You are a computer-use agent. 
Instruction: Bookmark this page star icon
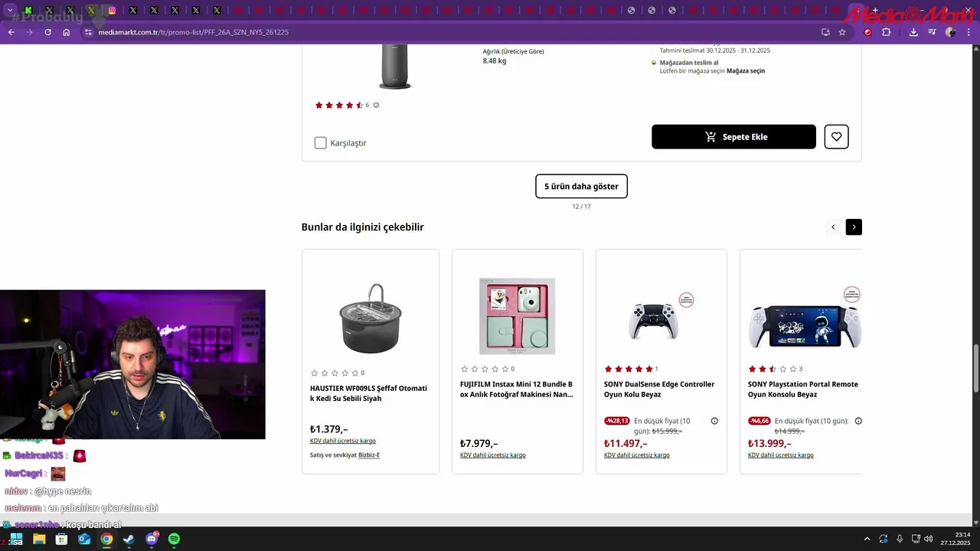[842, 32]
